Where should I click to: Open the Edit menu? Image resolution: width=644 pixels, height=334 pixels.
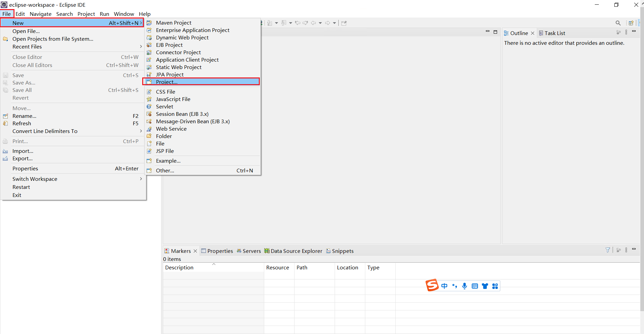[x=20, y=14]
